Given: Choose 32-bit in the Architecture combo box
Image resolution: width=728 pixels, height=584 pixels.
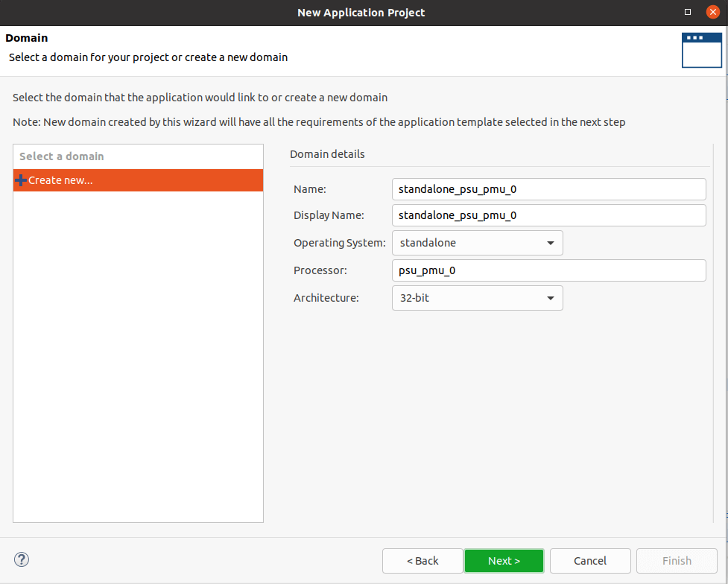Looking at the screenshot, I should (x=477, y=297).
